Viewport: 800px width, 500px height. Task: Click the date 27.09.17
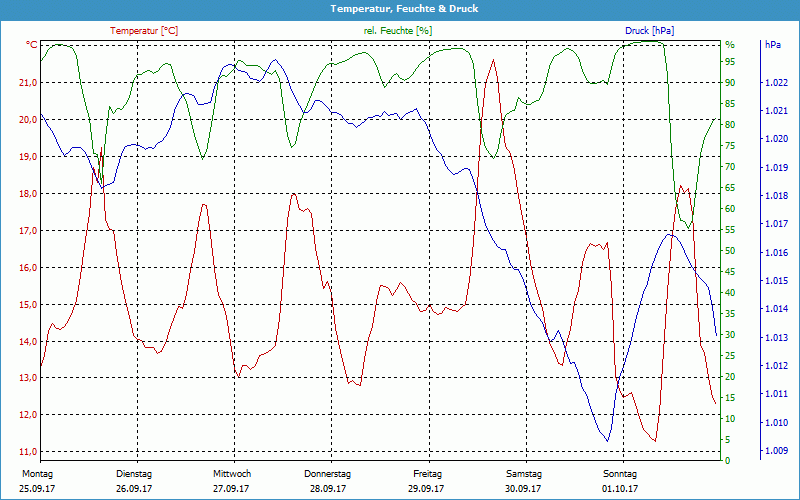click(231, 489)
